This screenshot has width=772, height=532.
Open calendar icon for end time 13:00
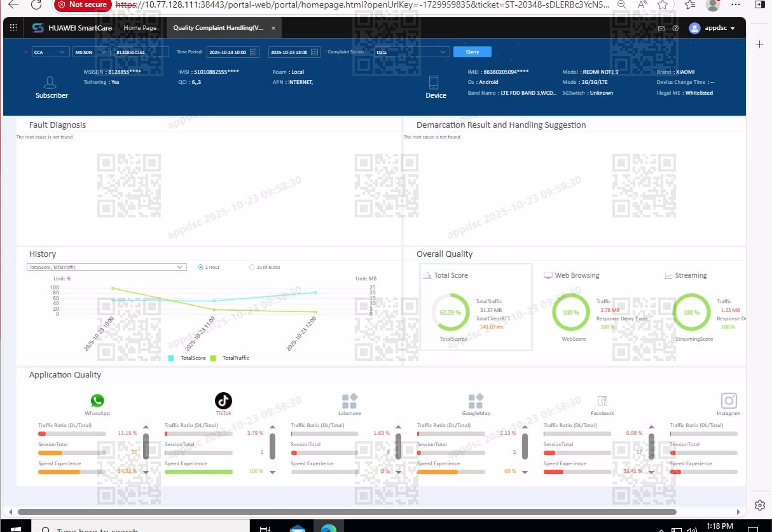click(x=315, y=52)
